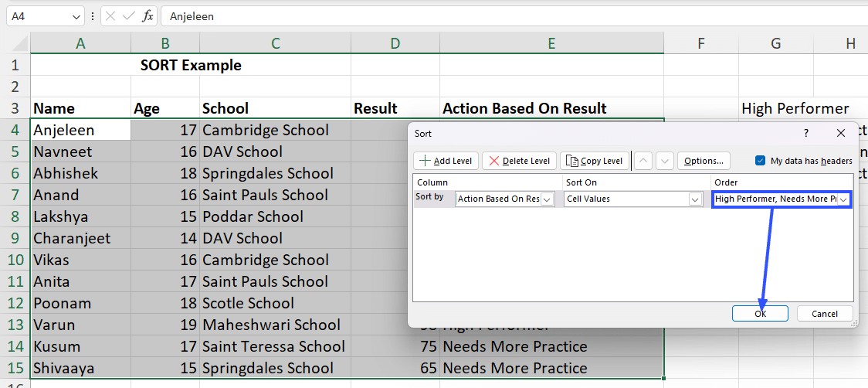This screenshot has height=388, width=868.
Task: Select the cell containing Anjeleen
Action: [80, 130]
